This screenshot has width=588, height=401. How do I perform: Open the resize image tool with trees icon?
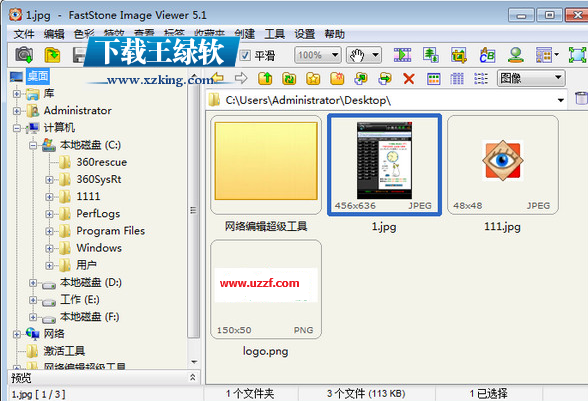431,55
